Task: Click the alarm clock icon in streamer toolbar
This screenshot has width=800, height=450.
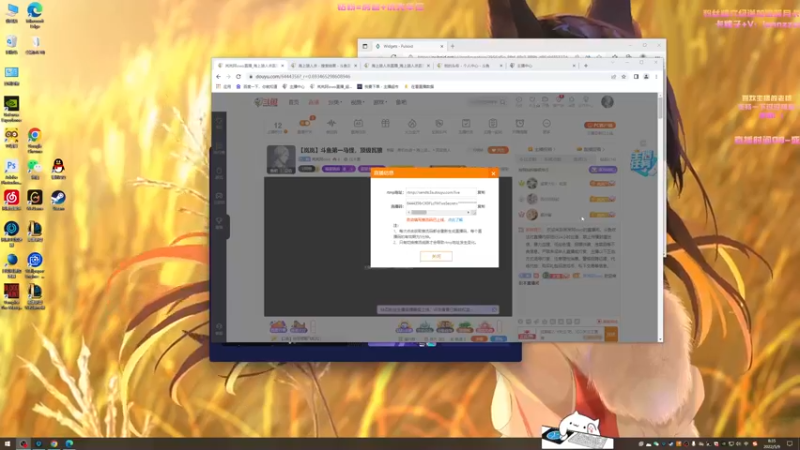Action: (x=519, y=123)
